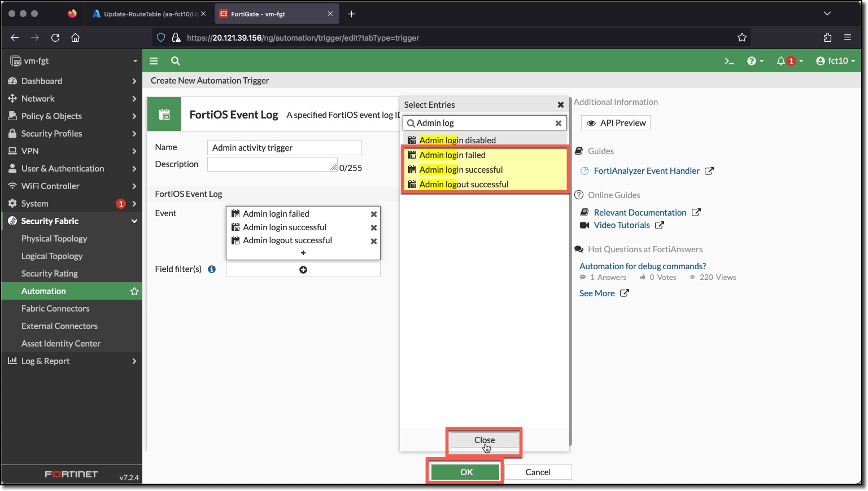Click the FortiOS Event Log calendar icon

coord(164,115)
